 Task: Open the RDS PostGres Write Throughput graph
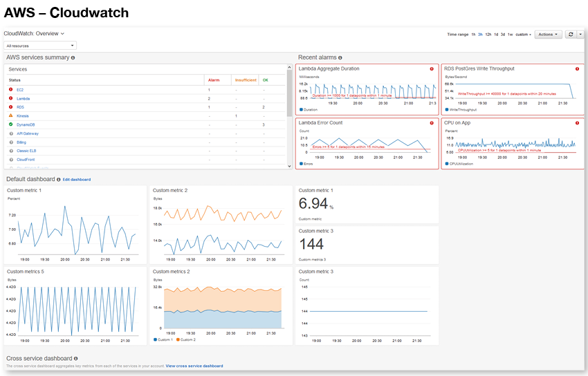513,90
